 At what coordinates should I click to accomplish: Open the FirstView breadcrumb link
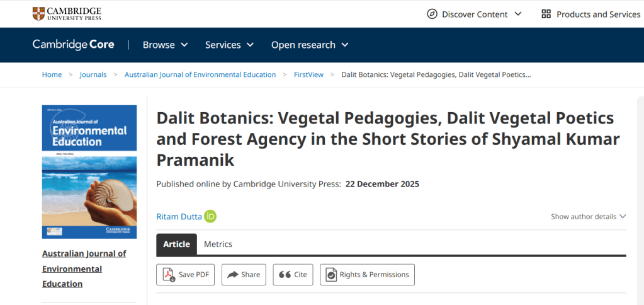(308, 74)
